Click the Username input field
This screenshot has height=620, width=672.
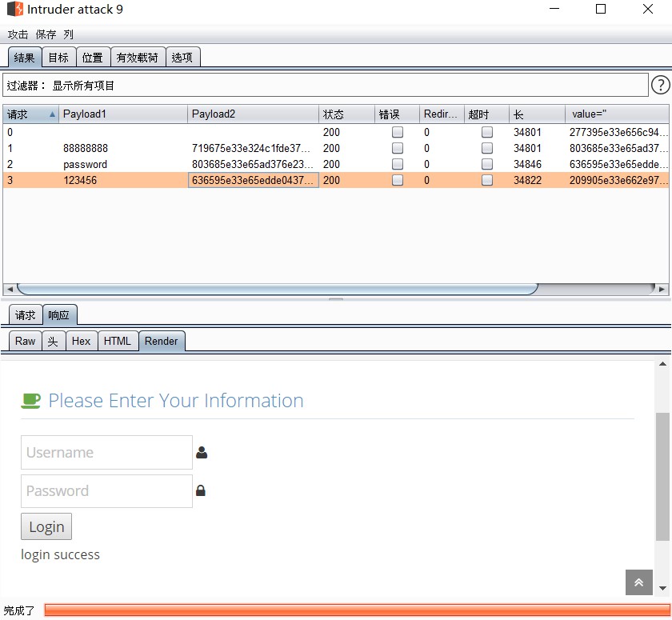[106, 453]
